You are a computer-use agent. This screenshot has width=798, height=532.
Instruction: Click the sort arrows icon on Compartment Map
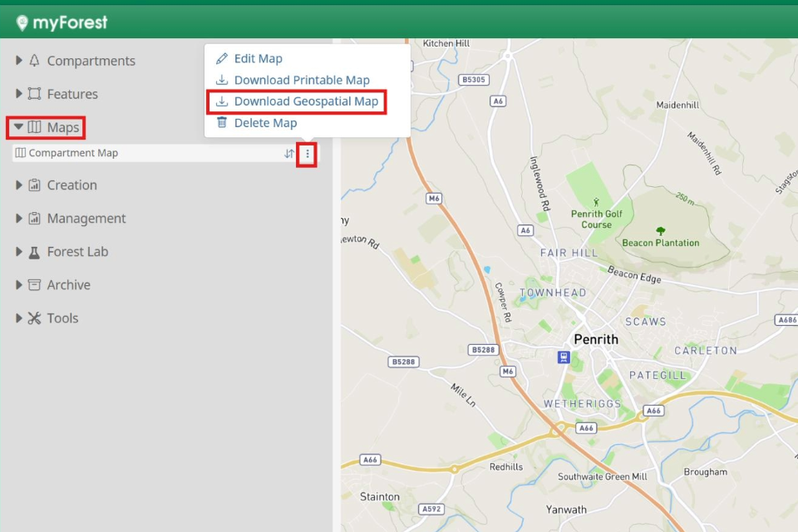pos(288,154)
